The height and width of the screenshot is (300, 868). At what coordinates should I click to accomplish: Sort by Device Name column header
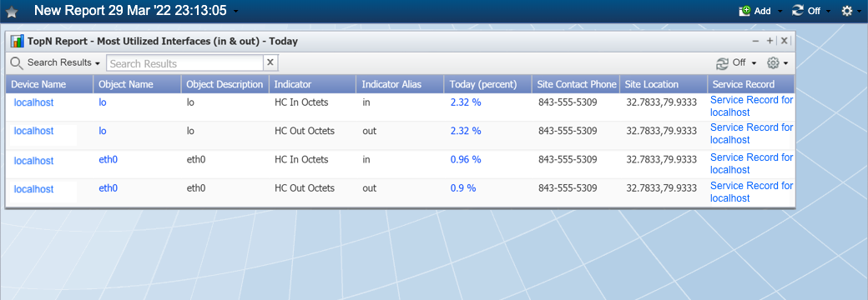(x=49, y=84)
